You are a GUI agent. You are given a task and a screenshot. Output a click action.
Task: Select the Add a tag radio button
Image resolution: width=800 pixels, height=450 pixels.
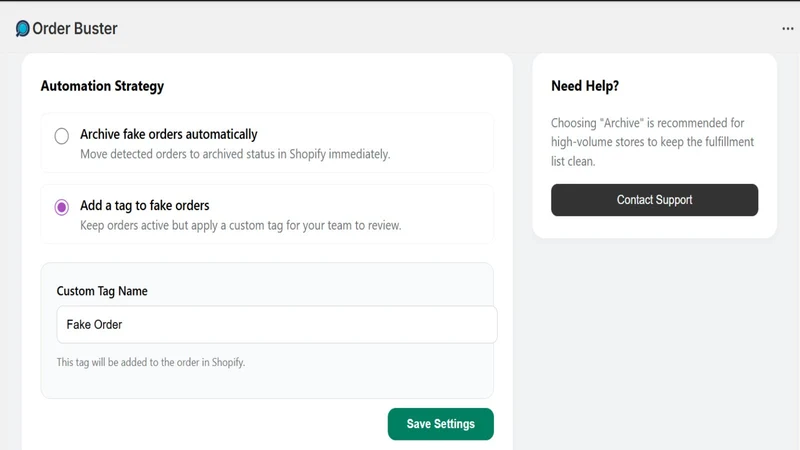click(x=62, y=207)
